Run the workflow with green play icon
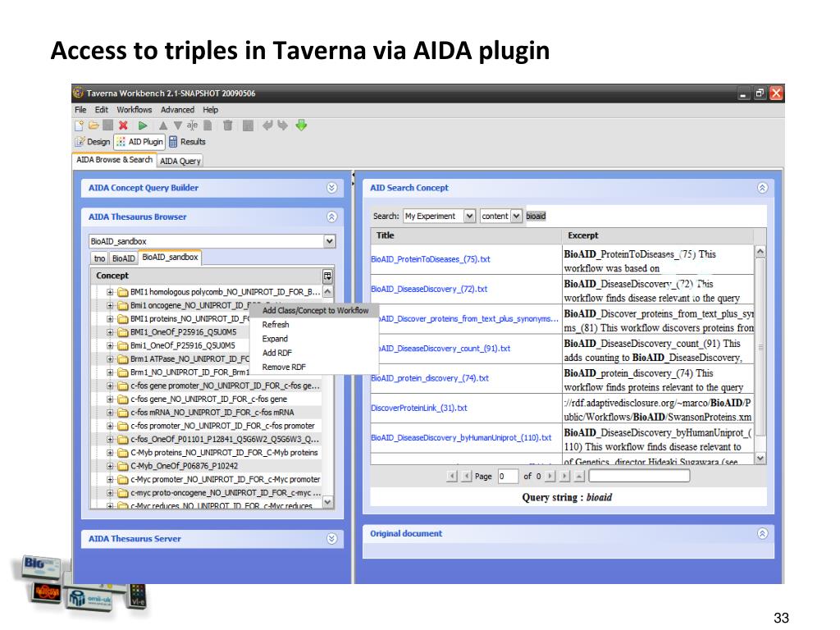 [143, 126]
